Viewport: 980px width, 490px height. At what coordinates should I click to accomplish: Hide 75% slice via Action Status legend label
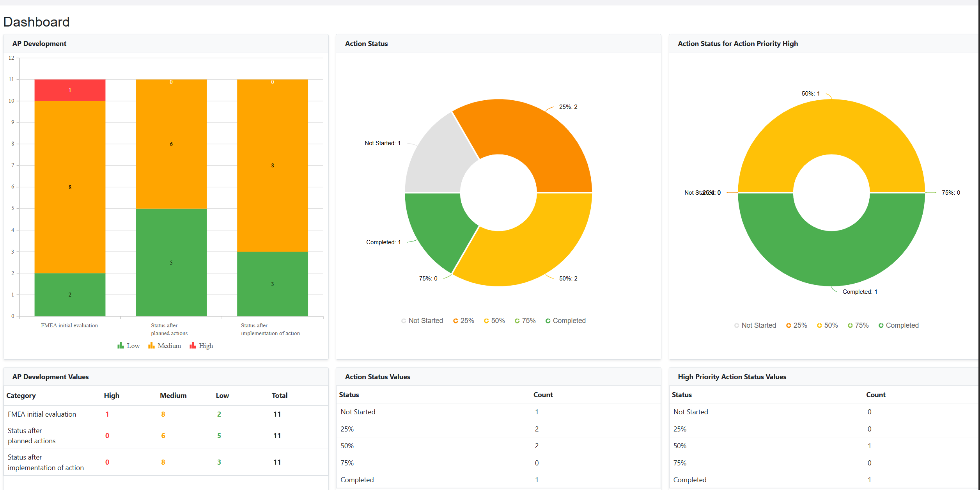[x=528, y=321]
